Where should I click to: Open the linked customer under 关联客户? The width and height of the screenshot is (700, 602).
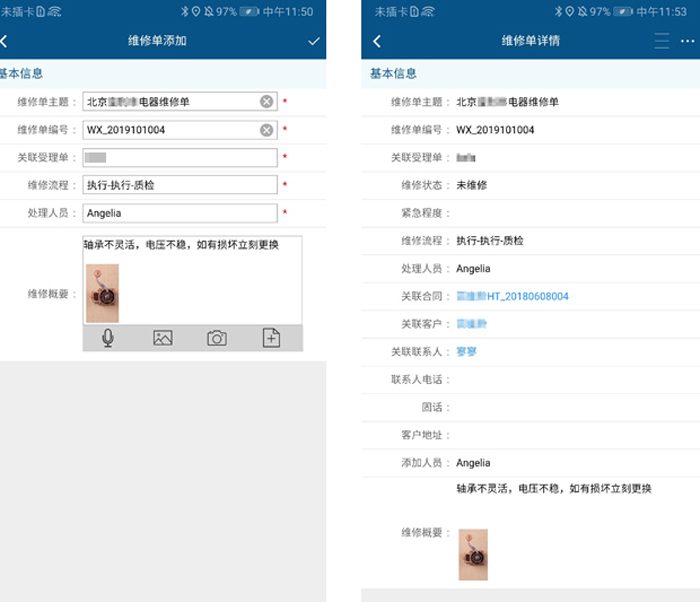point(471,324)
